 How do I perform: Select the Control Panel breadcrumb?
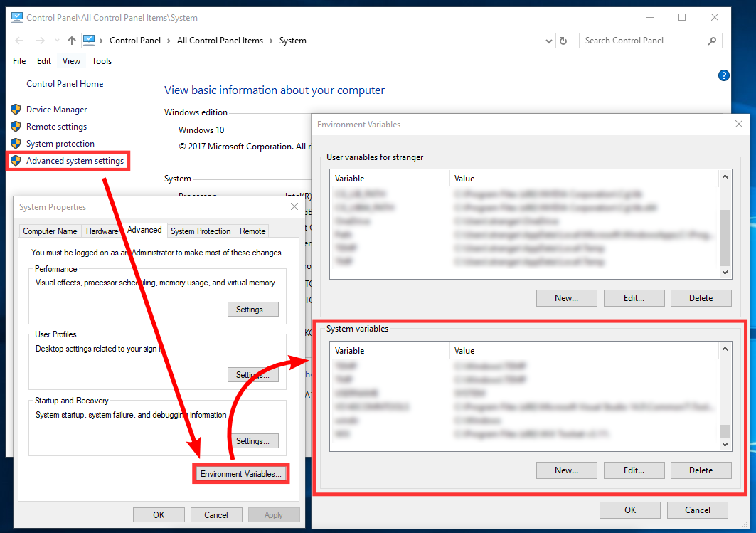coord(135,41)
